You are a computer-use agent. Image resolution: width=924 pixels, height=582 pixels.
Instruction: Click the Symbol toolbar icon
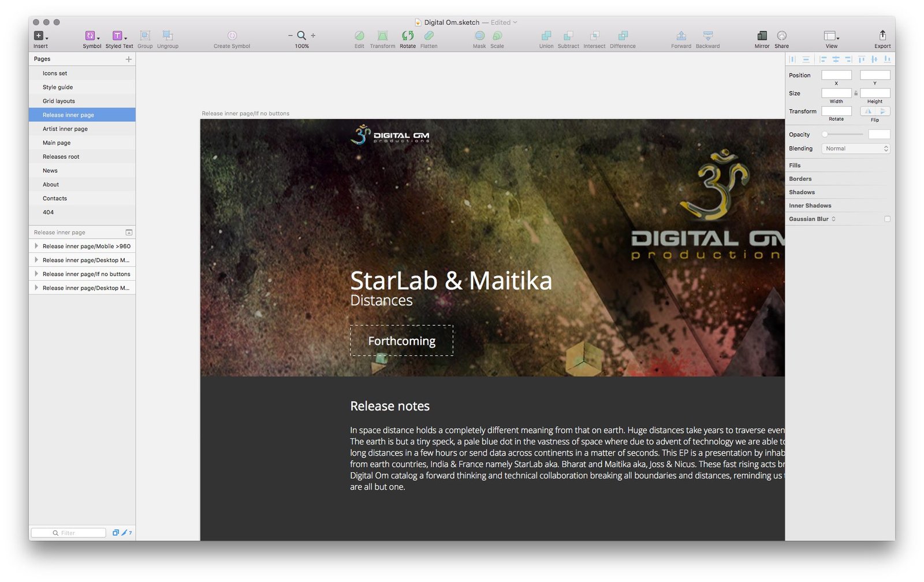tap(90, 36)
